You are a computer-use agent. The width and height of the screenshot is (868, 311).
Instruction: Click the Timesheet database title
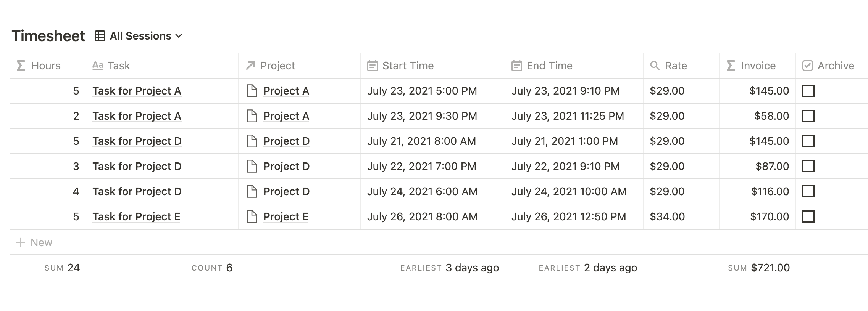point(48,36)
